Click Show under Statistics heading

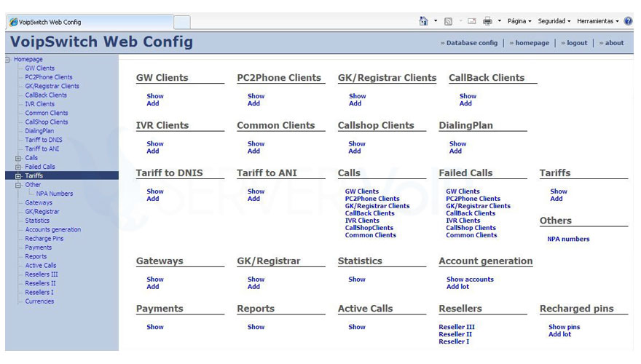coord(357,280)
